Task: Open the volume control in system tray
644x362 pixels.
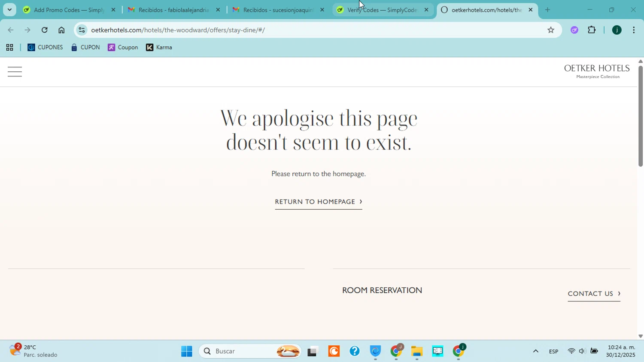Action: point(582,351)
